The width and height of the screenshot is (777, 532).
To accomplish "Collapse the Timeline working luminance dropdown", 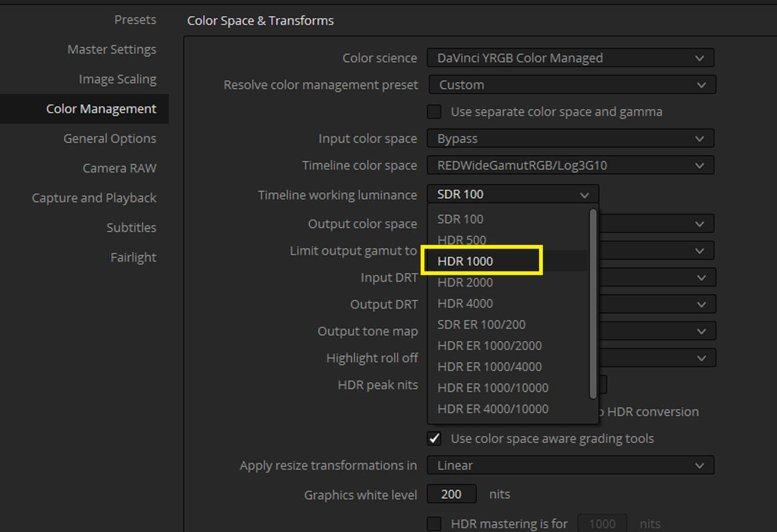I will click(513, 194).
